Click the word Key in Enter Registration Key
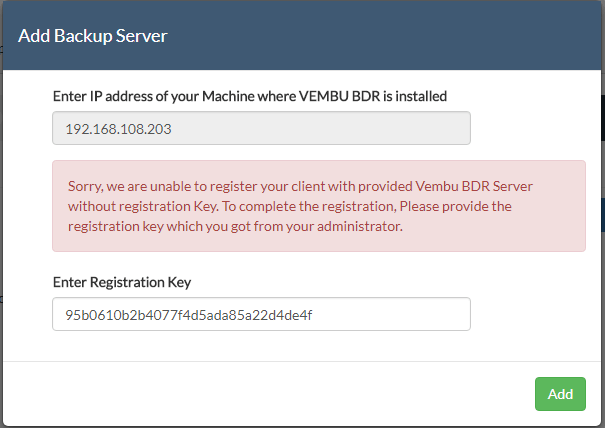The height and width of the screenshot is (428, 605). click(x=179, y=283)
